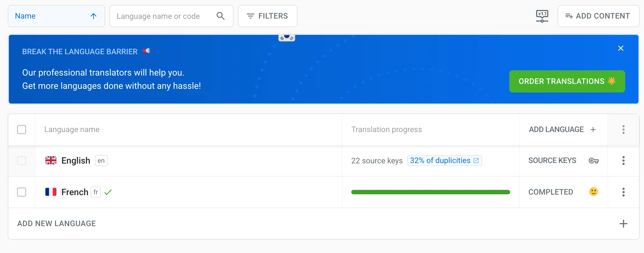644x253 pixels.
Task: Open the French row three-dot menu
Action: (x=623, y=192)
